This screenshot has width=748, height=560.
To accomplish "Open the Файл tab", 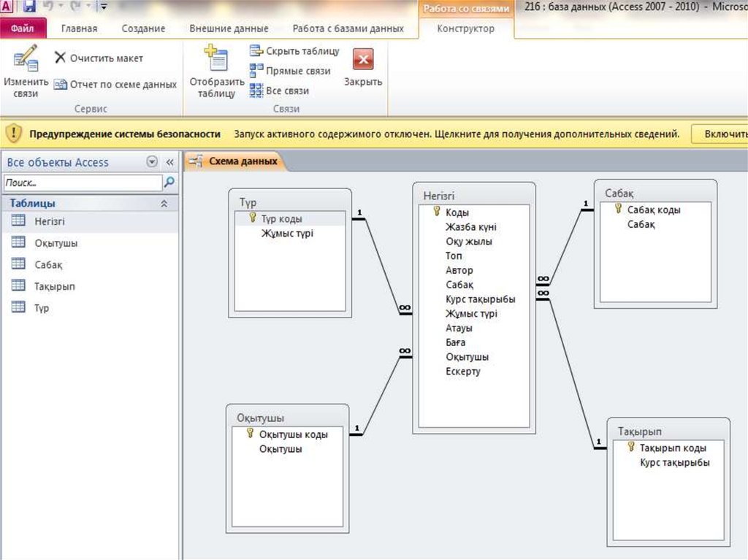I will coord(23,28).
